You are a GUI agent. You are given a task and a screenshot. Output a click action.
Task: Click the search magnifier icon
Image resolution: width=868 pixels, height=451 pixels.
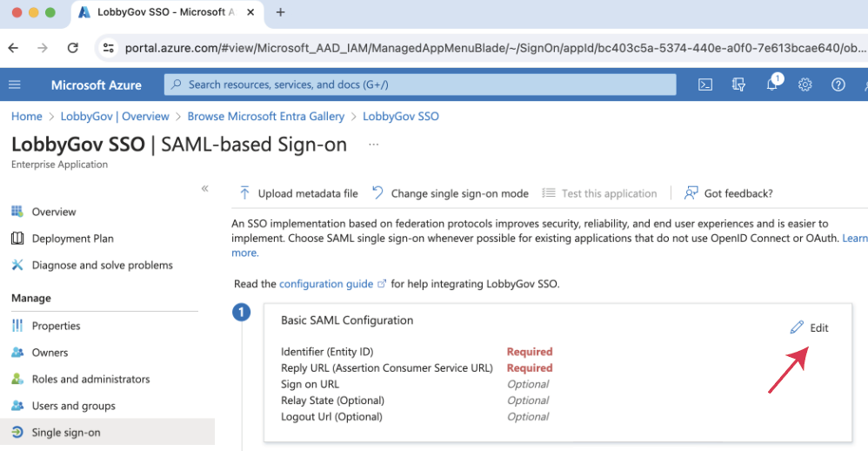(x=176, y=84)
